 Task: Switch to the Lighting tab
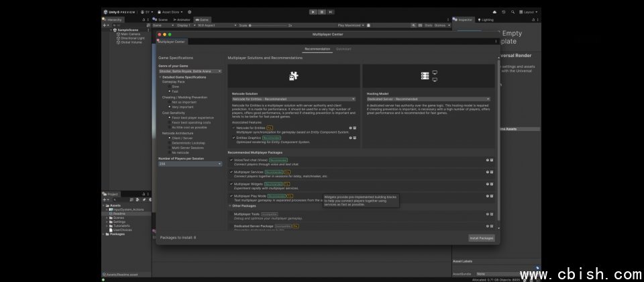[x=486, y=19]
